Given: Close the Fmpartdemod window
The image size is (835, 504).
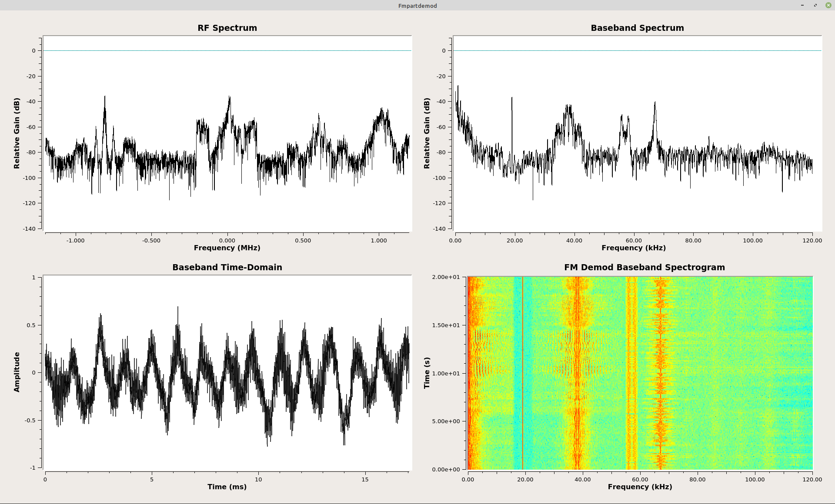Looking at the screenshot, I should pos(828,5).
